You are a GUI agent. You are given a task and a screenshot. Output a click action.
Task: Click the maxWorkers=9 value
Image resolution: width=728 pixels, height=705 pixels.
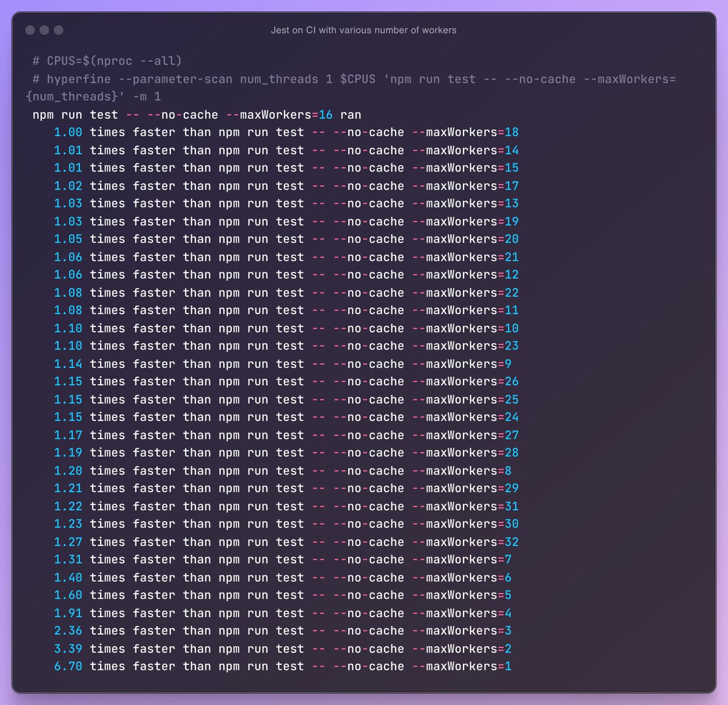coord(508,364)
